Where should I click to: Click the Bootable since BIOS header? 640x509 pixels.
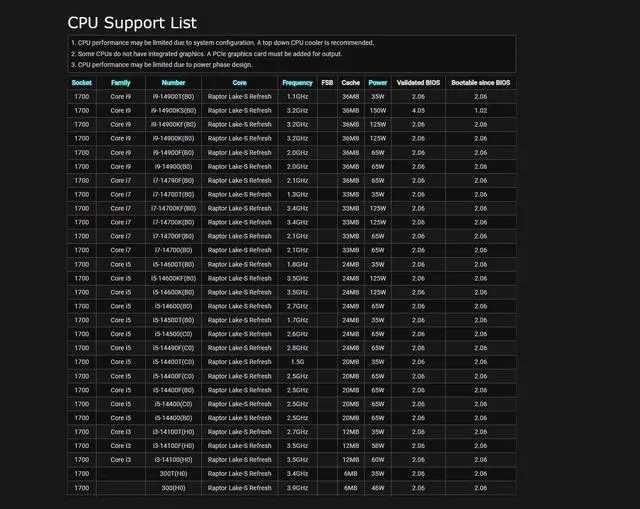pos(480,82)
